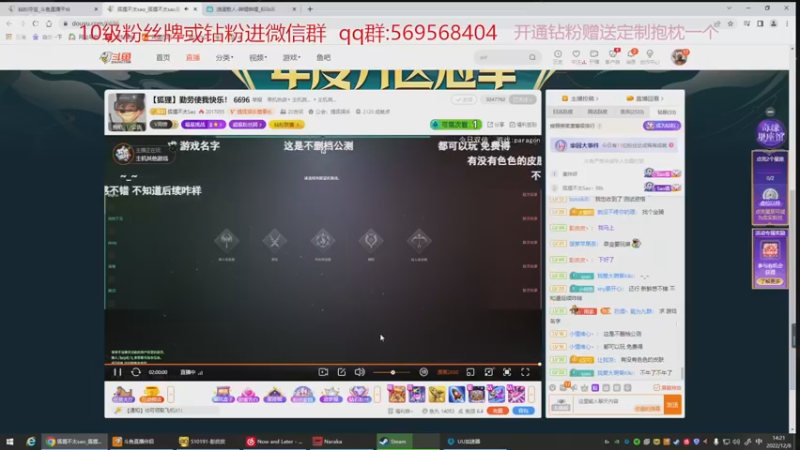Click the edit note icon in player bar
800x450 pixels.
coord(341,372)
